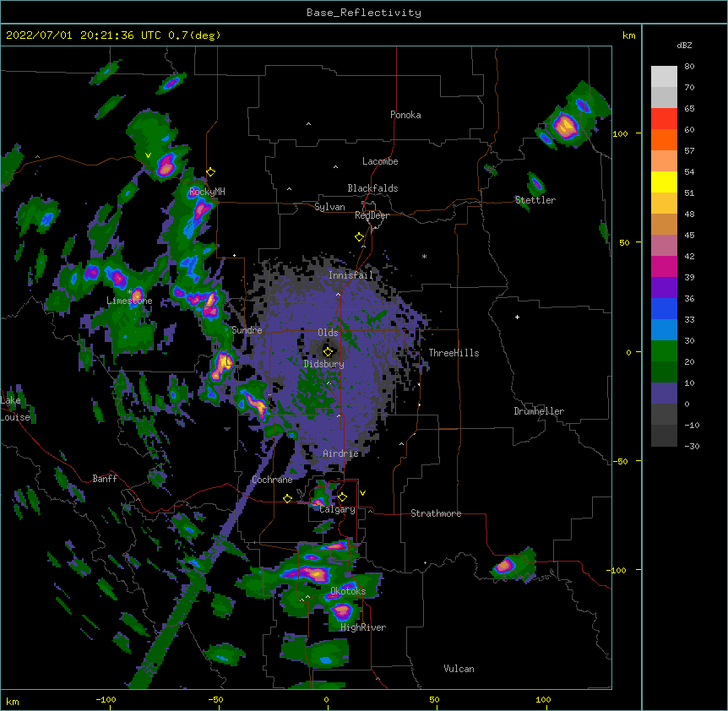
Task: Click the Drumheller city label
Action: click(539, 411)
